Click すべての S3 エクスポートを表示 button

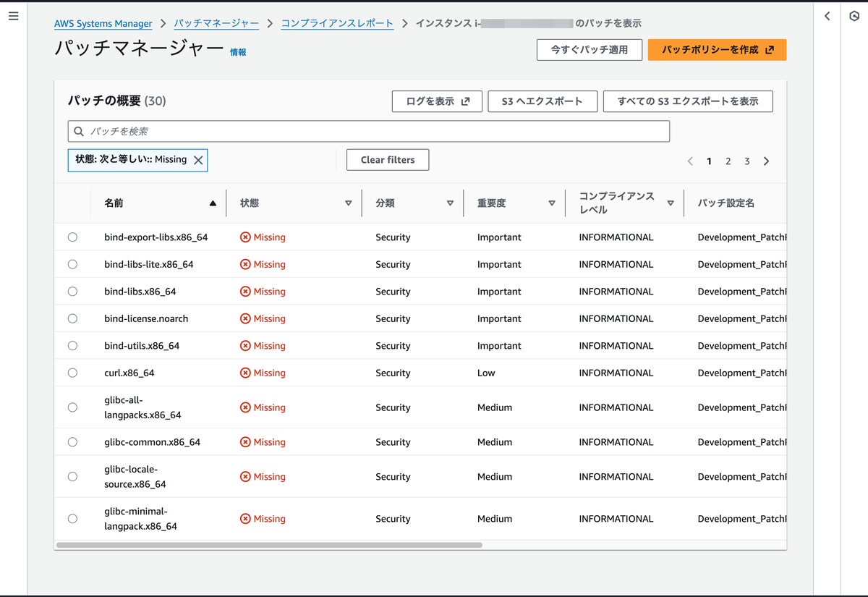coord(688,101)
